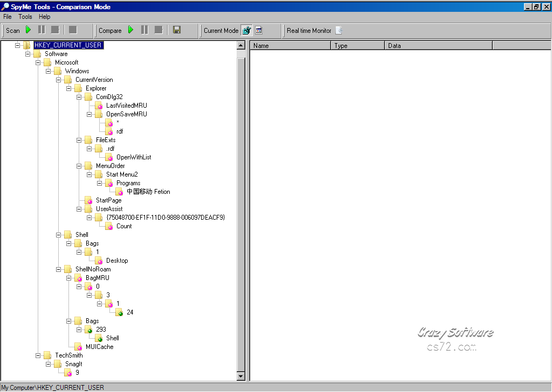Select the Windows tree item
Screen dimensions: 552x392
point(77,71)
